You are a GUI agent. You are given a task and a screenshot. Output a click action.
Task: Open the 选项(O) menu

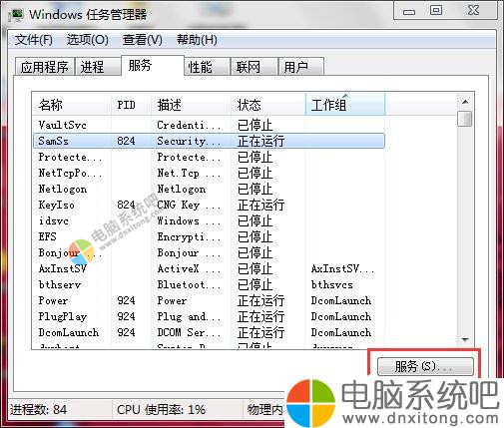(x=88, y=40)
